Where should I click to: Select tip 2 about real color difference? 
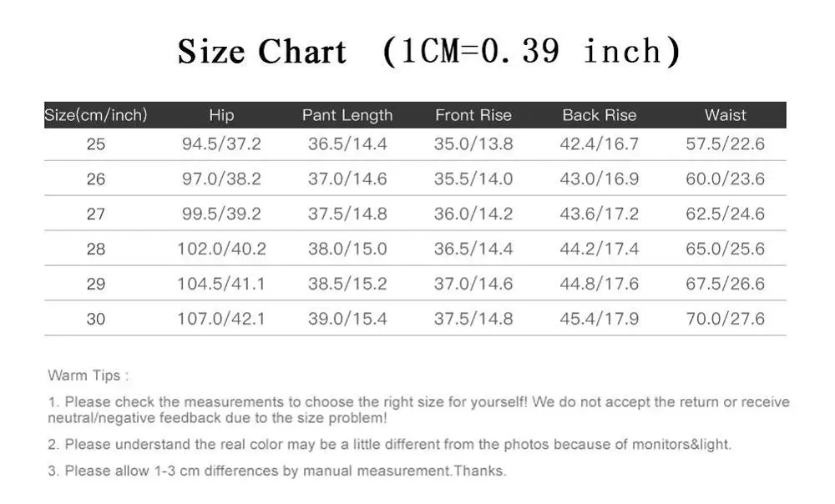pyautogui.click(x=389, y=445)
